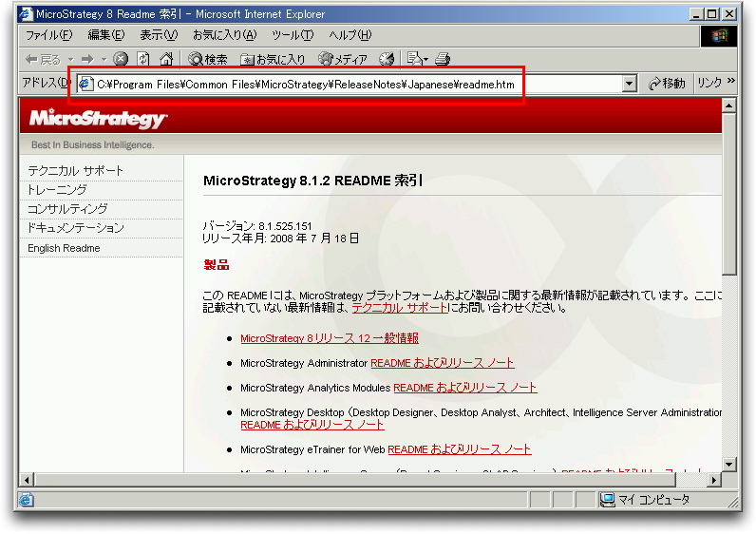
Task: Open コンサルティング in the sidebar
Action: click(x=67, y=209)
